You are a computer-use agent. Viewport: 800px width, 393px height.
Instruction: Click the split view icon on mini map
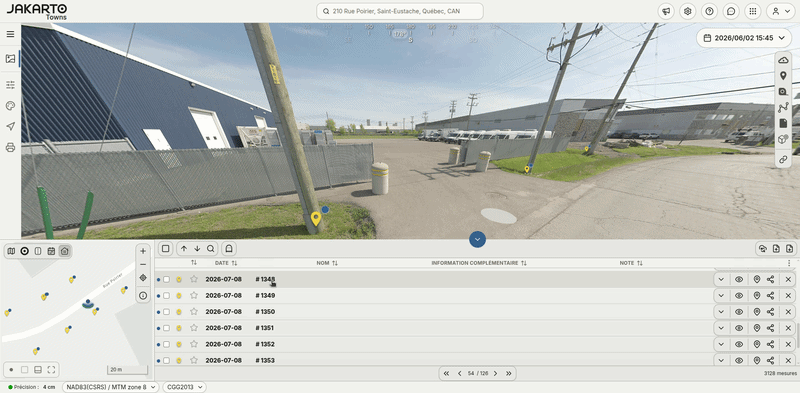click(38, 251)
